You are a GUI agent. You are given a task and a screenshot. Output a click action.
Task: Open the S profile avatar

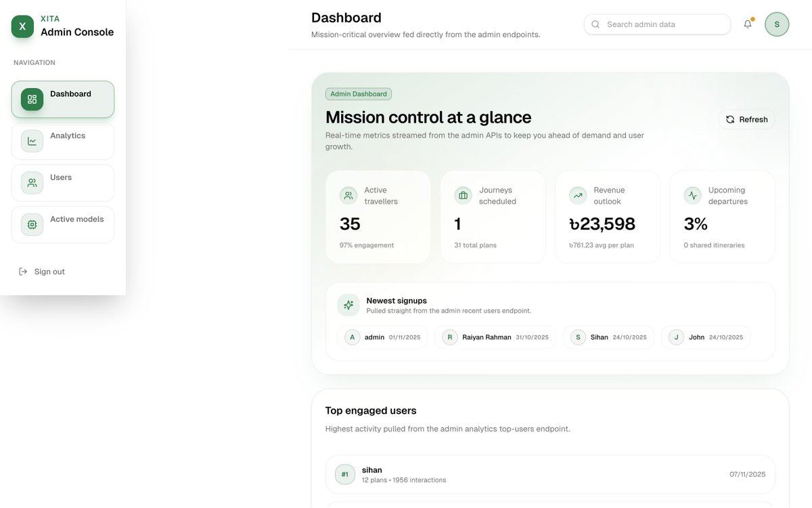click(777, 24)
